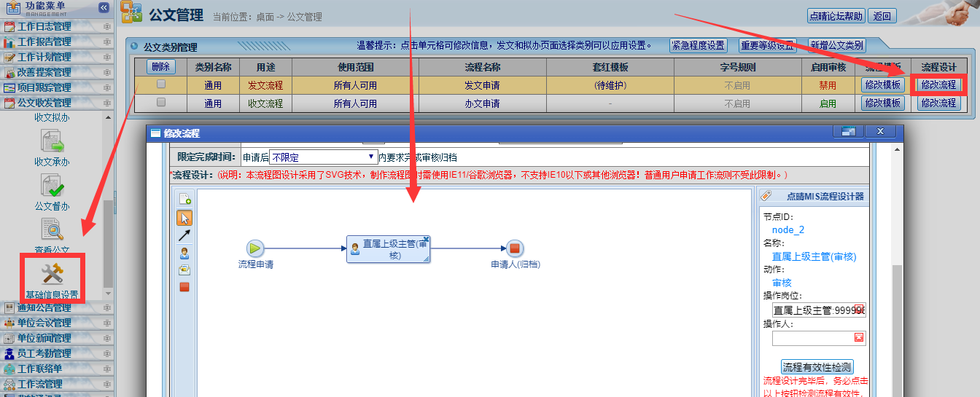
Task: Click the 新增公文类别 button
Action: pos(836,45)
